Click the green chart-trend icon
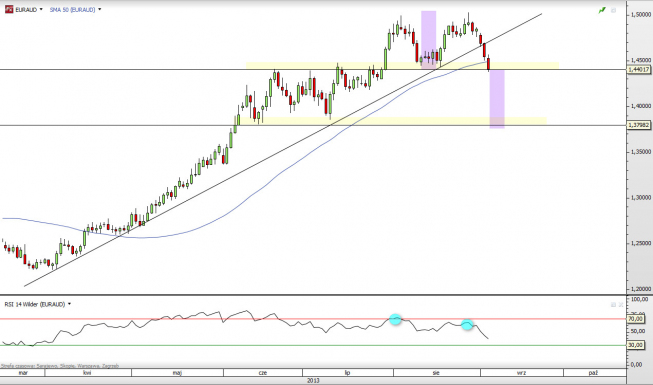Image resolution: width=653 pixels, height=385 pixels. pyautogui.click(x=602, y=10)
